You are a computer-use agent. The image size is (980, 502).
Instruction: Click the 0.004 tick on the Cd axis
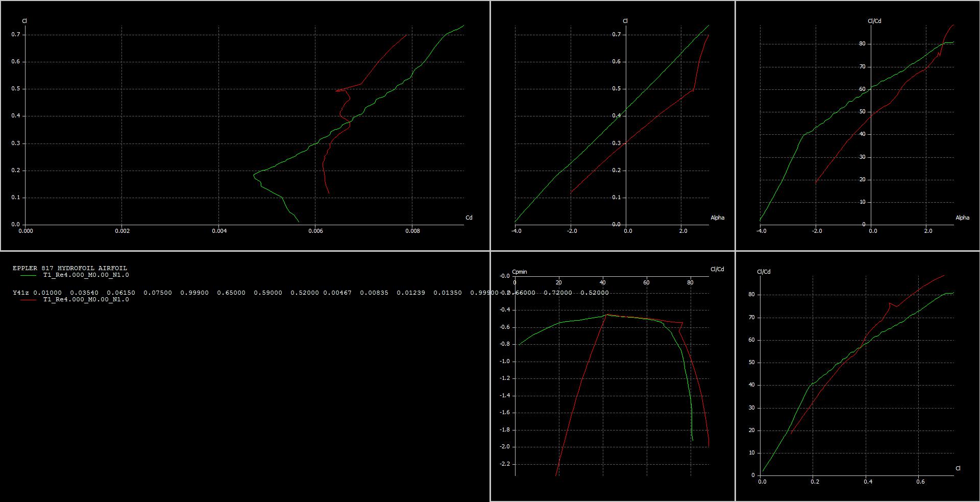[x=219, y=231]
